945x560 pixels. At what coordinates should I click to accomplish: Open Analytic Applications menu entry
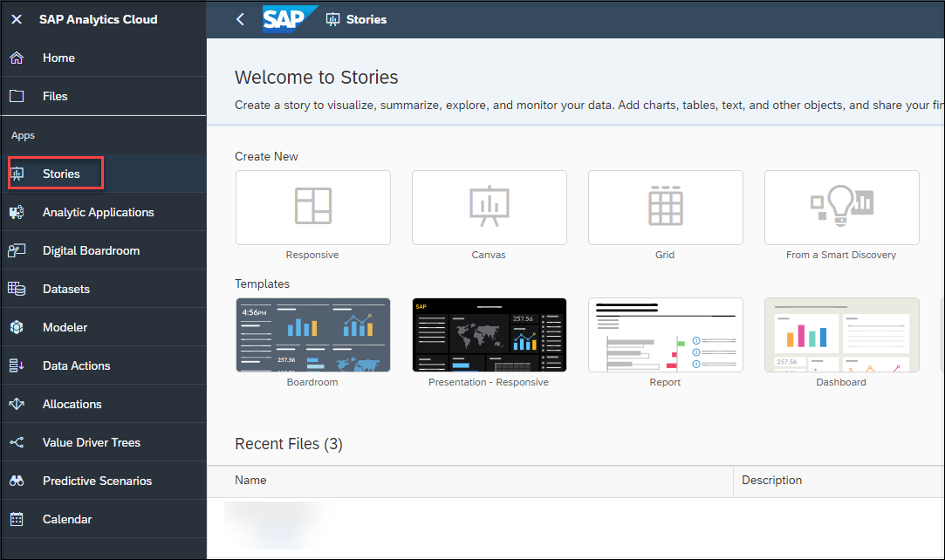coord(104,213)
